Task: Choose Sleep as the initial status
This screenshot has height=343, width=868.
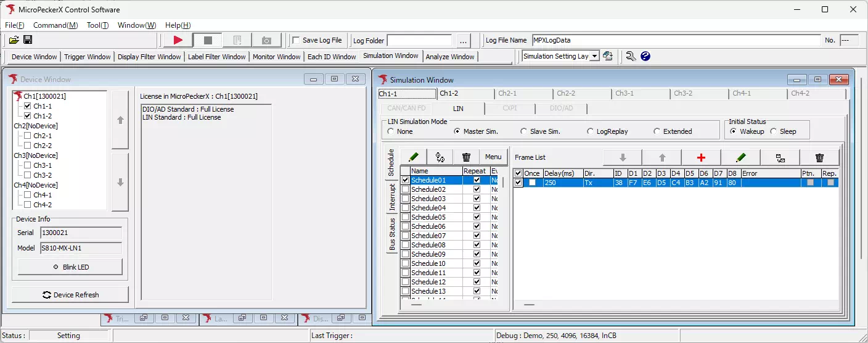Action: tap(774, 131)
